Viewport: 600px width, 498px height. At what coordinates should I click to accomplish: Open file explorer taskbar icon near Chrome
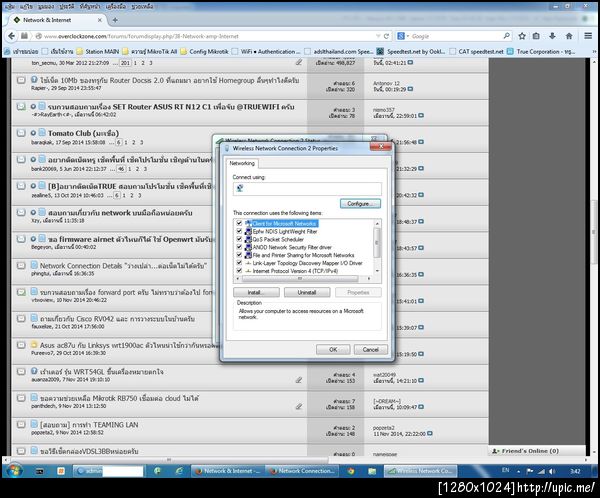tap(372, 471)
